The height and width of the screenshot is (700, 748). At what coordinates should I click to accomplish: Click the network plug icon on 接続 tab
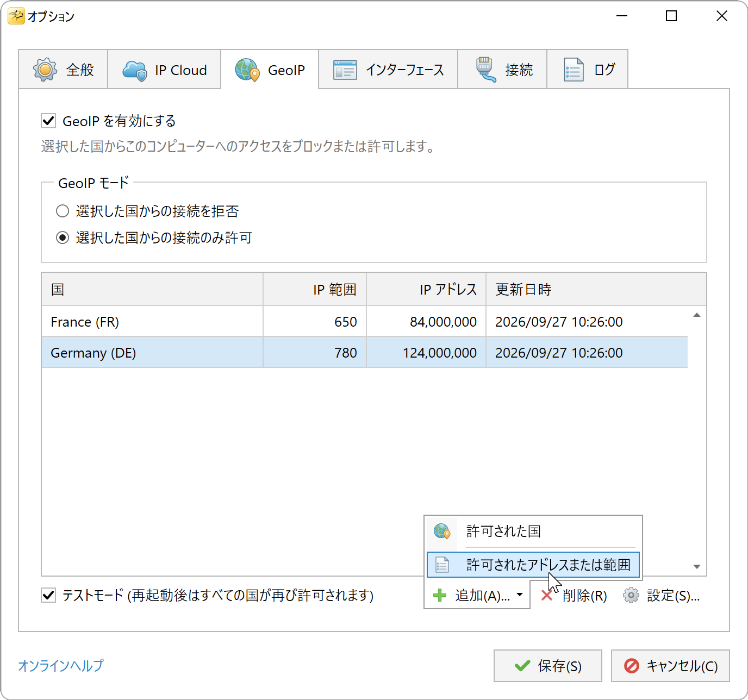coord(485,70)
